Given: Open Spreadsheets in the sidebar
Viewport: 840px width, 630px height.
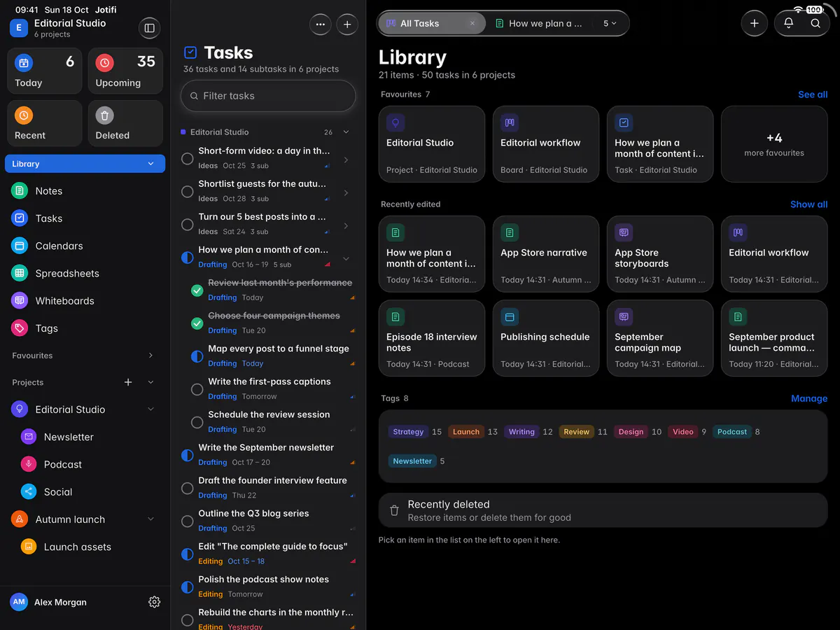Looking at the screenshot, I should (x=85, y=273).
